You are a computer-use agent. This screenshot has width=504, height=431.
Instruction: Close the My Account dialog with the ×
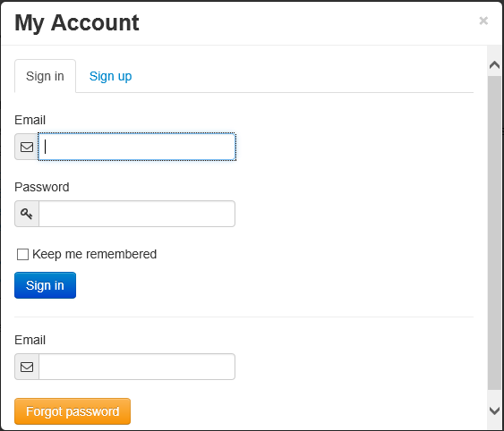[x=483, y=21]
